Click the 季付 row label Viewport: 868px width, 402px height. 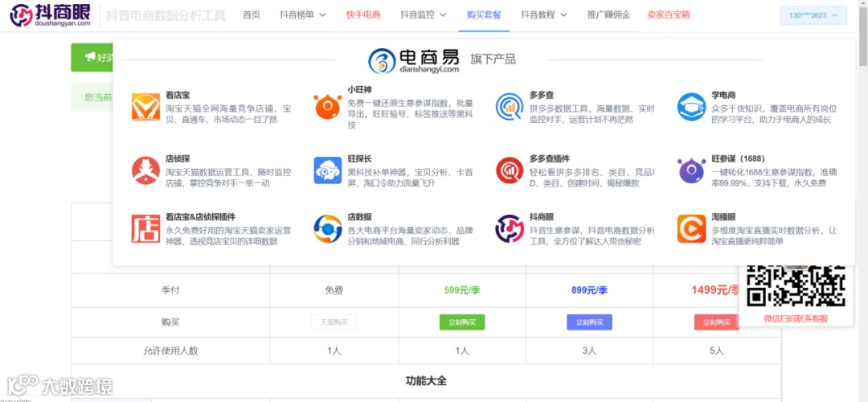click(170, 290)
